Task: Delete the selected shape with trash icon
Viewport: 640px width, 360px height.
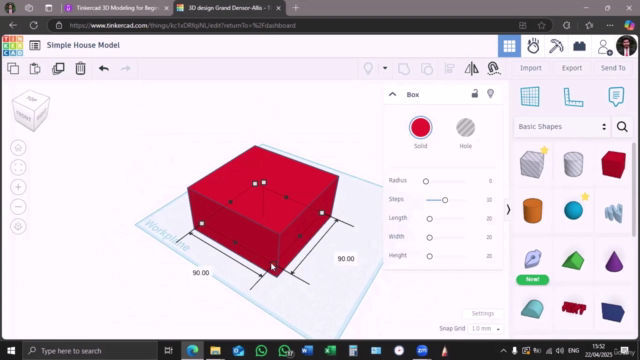Action: point(80,68)
